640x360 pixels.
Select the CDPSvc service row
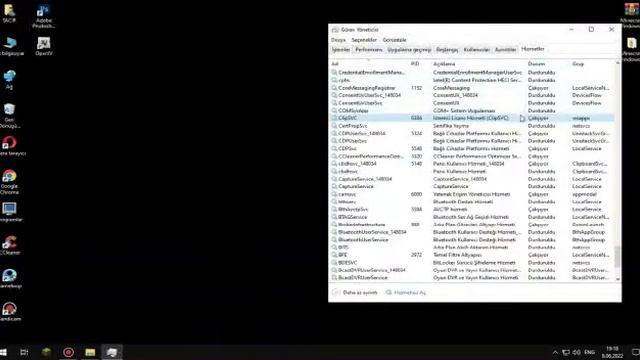[472, 149]
